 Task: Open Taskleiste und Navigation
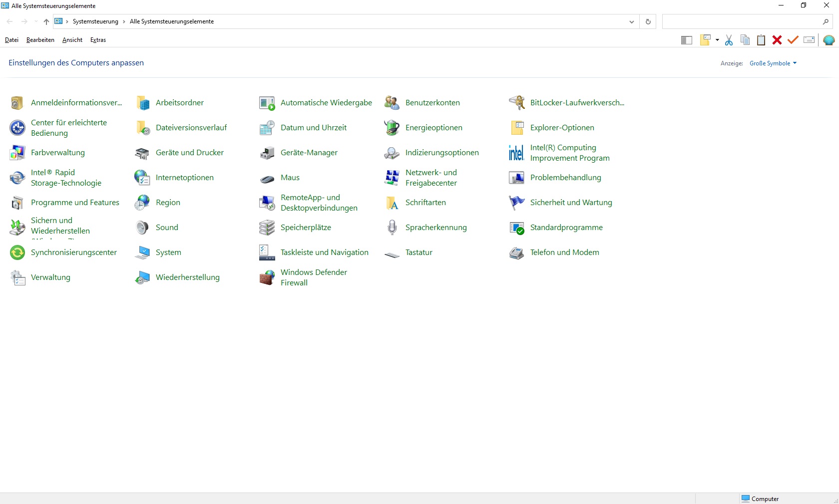325,252
